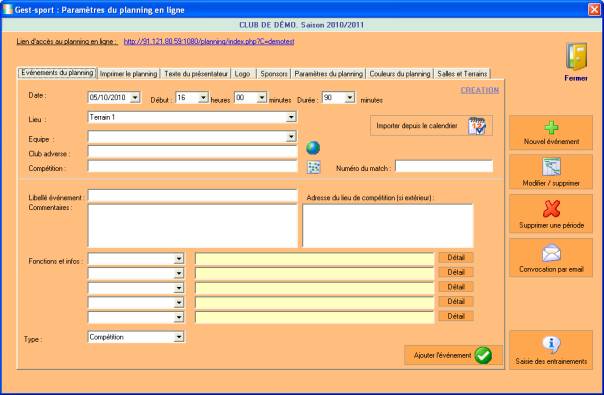This screenshot has height=395, width=604.
Task: Select the Salles et Terrains tab
Action: [x=462, y=74]
